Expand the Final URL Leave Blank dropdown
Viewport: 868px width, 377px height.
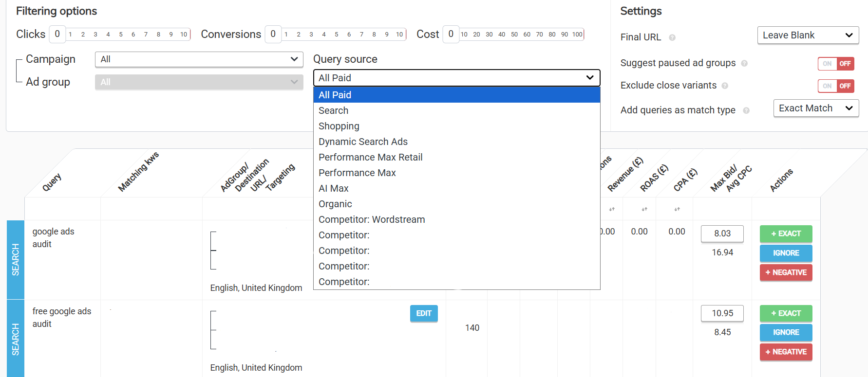click(808, 36)
